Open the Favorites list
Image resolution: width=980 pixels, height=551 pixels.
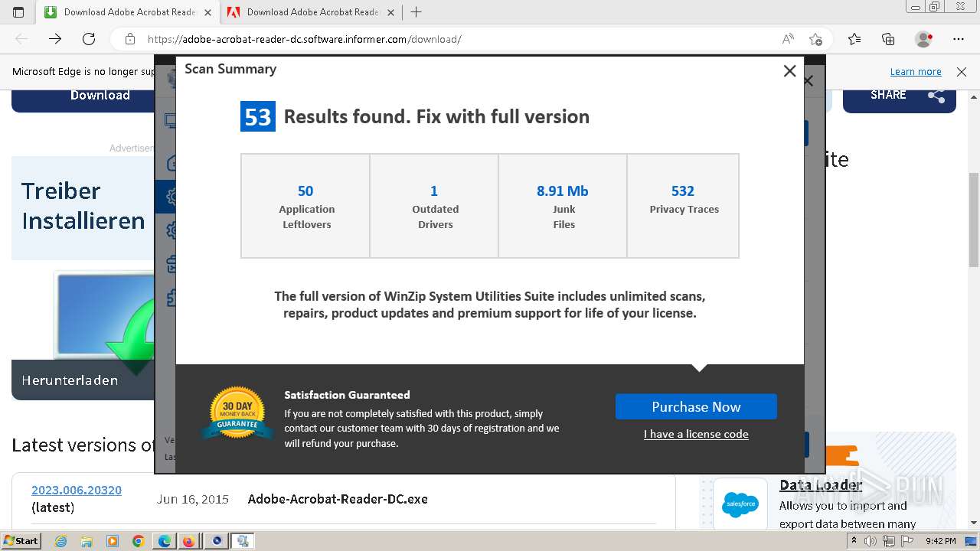854,39
